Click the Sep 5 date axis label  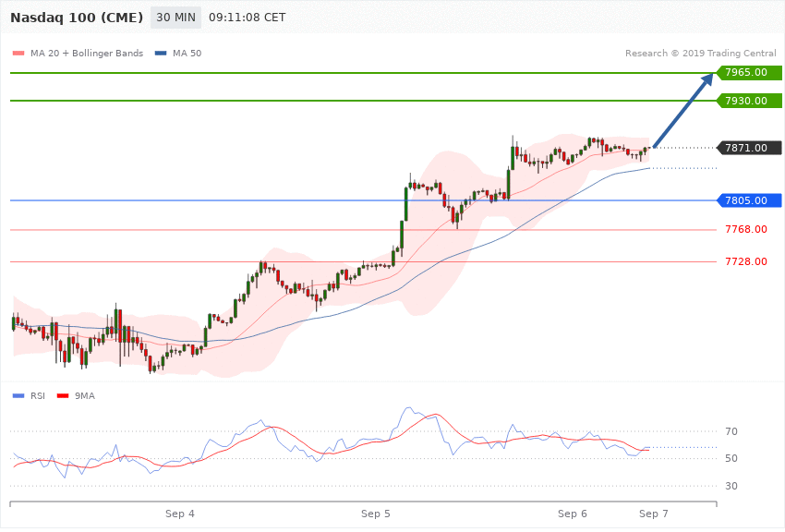click(x=376, y=514)
